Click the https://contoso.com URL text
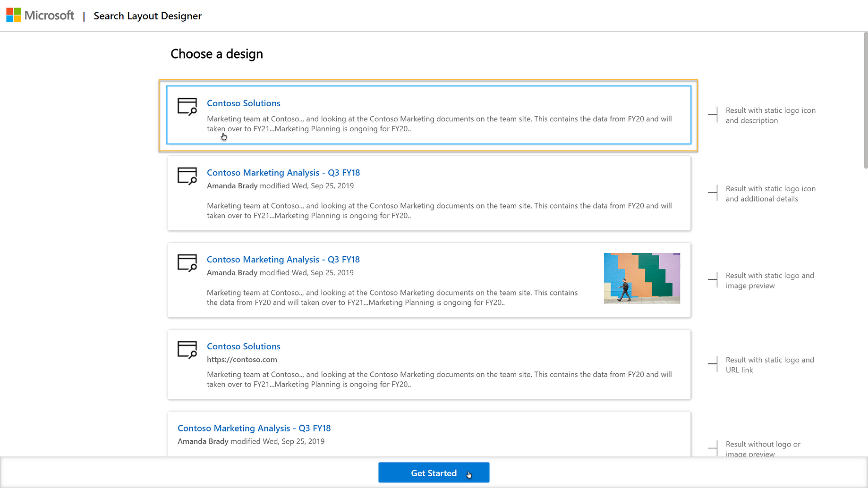The width and height of the screenshot is (868, 488). tap(242, 359)
